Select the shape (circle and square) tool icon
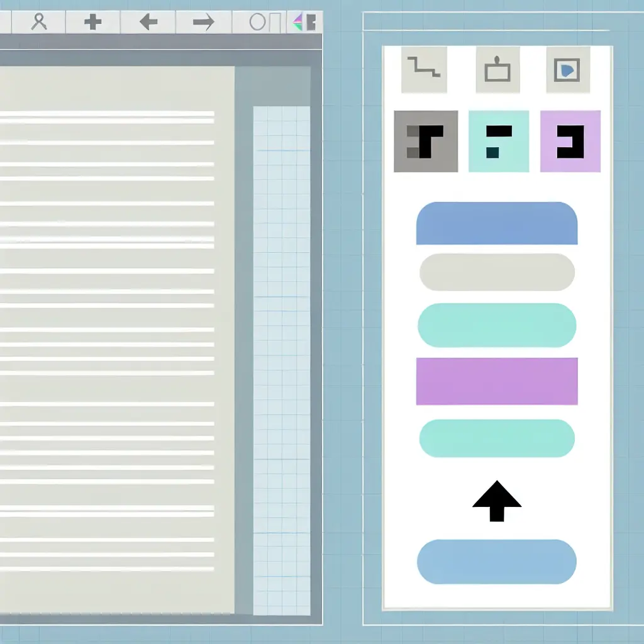The width and height of the screenshot is (644, 644). pos(264,21)
